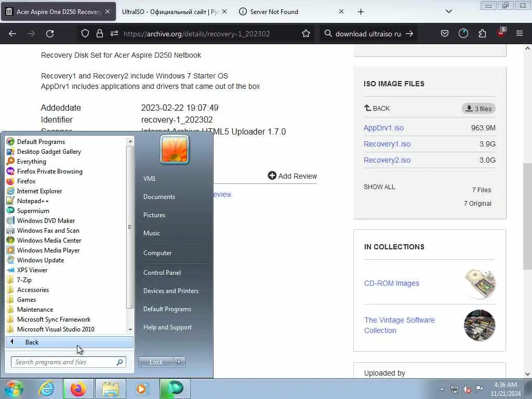Submit the search with the arrow button

pyautogui.click(x=409, y=34)
